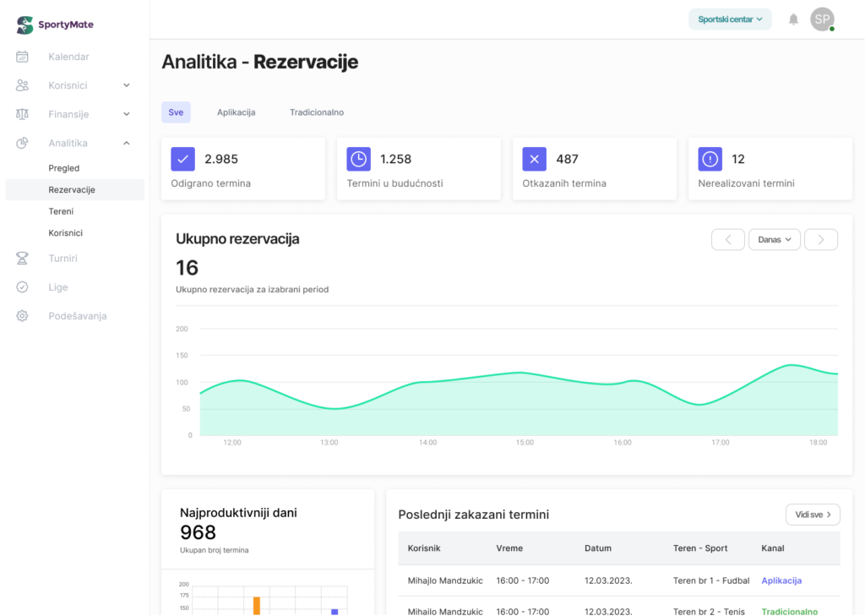865x616 pixels.
Task: Click the Otkazanih termina X icon
Action: 534,159
